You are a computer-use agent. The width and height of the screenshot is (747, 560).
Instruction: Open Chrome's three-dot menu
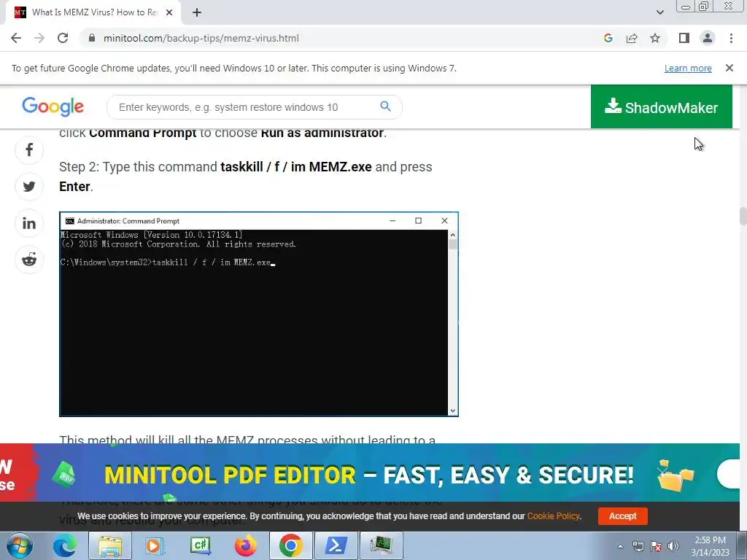[731, 38]
